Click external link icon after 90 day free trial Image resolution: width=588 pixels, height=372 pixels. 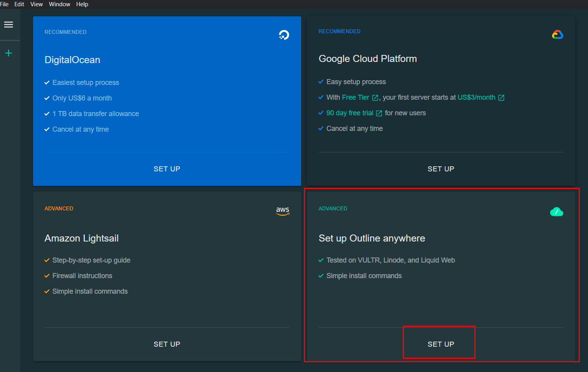(379, 113)
